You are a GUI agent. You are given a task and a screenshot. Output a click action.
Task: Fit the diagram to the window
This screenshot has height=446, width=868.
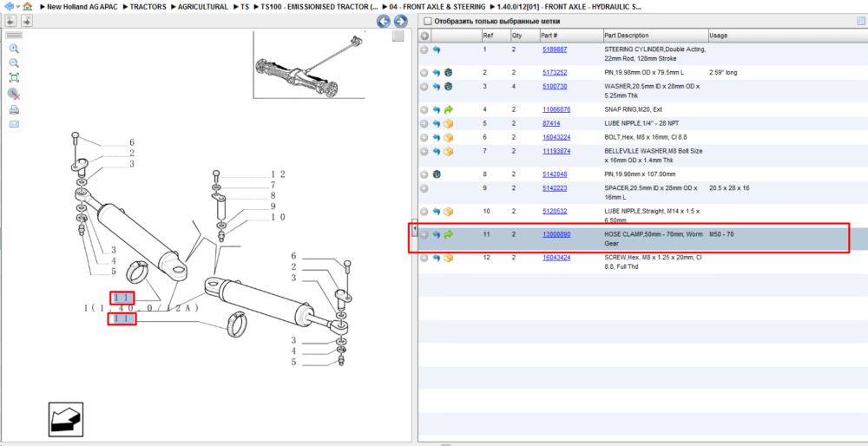click(15, 78)
